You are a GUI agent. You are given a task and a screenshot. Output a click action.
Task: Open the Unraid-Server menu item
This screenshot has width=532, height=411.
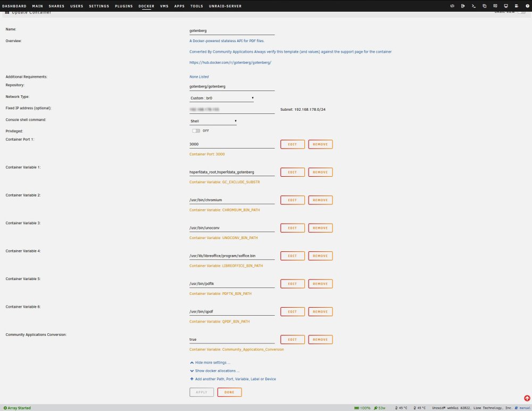pos(225,6)
